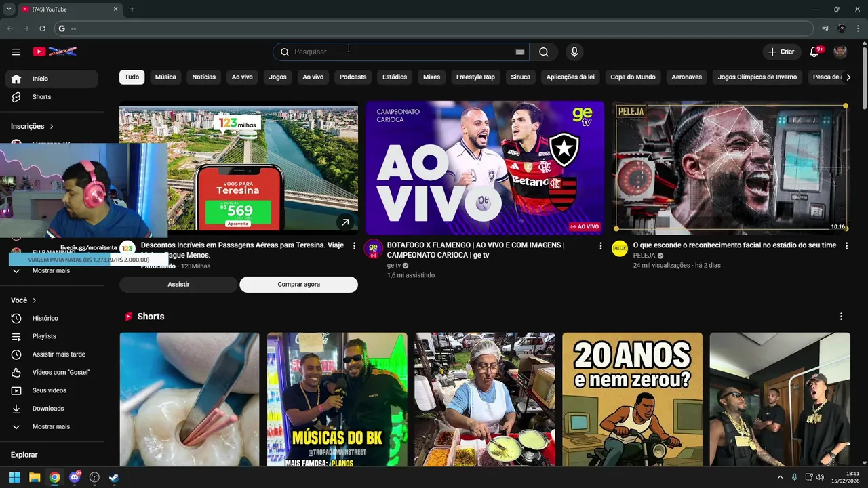The image size is (868, 488).
Task: Open Vídeos com "Gostei"
Action: click(x=52, y=372)
